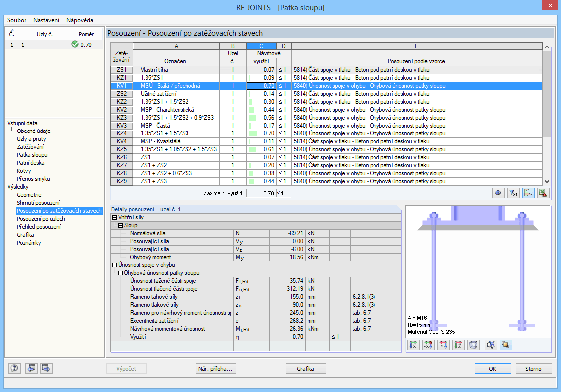
Task: Set view in Z direction
Action: (x=458, y=345)
